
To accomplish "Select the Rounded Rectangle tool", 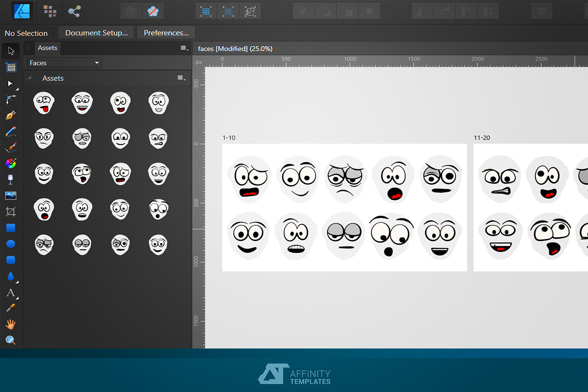I will pos(11,260).
